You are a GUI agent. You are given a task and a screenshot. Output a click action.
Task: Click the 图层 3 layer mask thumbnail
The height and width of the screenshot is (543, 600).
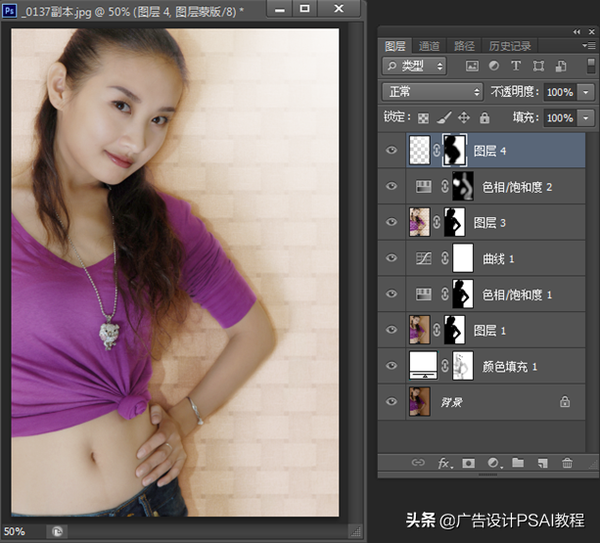point(455,222)
